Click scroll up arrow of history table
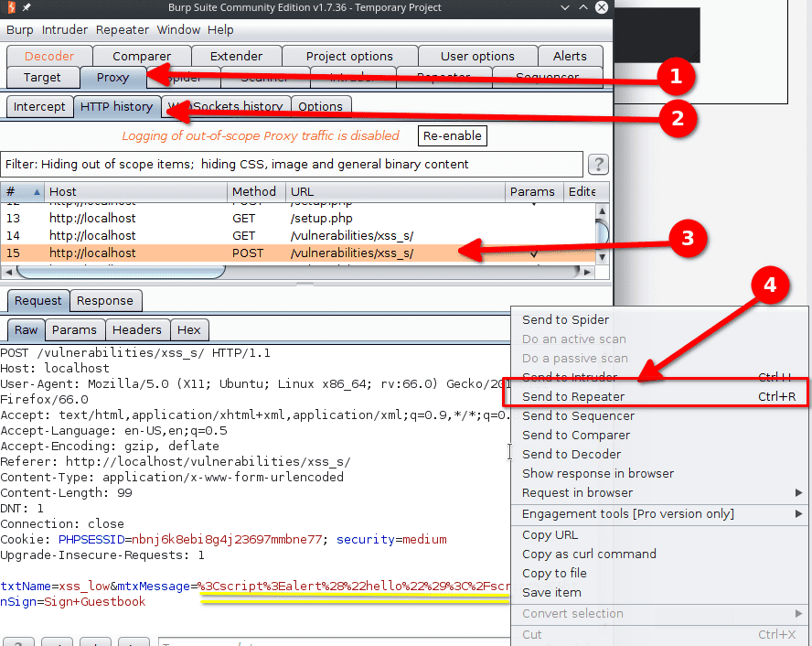Image resolution: width=812 pixels, height=646 pixels. [x=602, y=210]
